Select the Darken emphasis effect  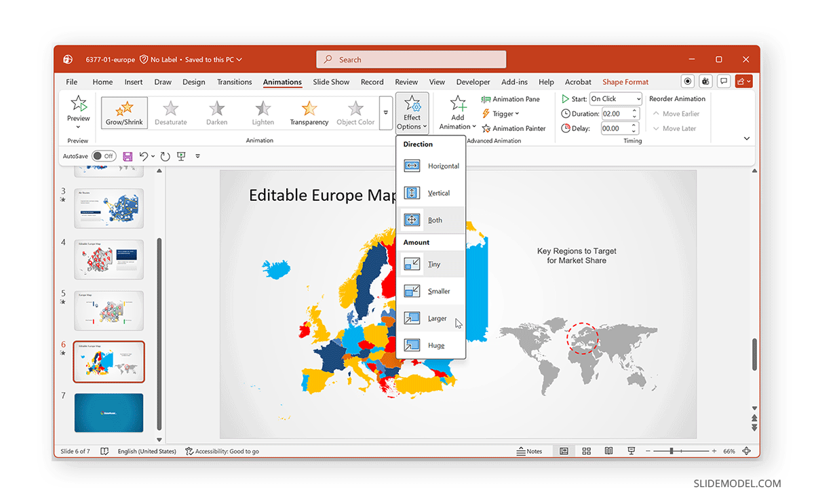click(217, 113)
